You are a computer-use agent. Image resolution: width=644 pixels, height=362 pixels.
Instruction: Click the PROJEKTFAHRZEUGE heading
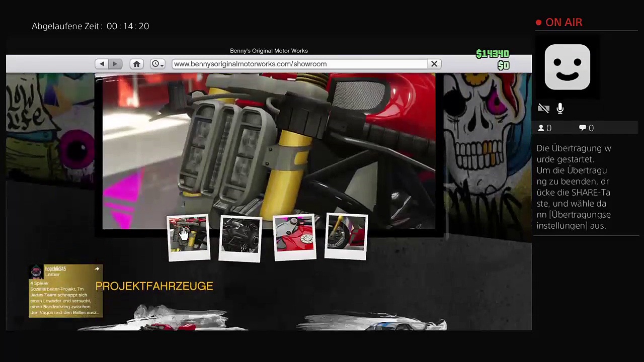154,286
